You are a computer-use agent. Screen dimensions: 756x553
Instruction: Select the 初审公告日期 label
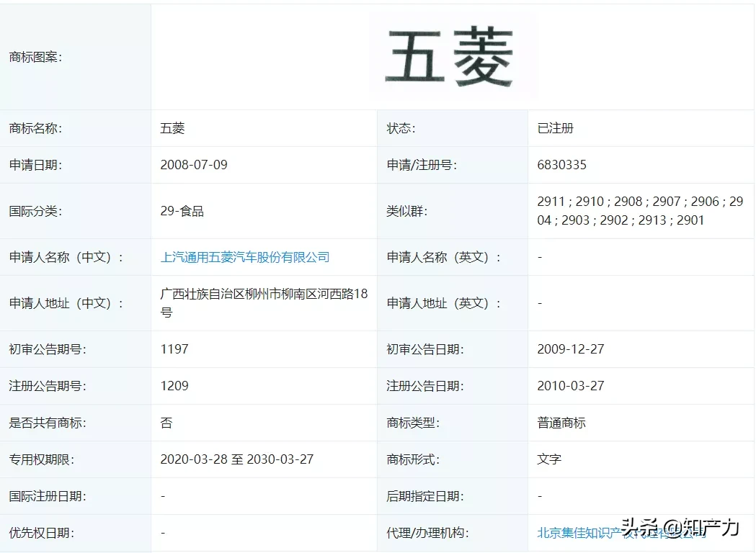point(425,349)
